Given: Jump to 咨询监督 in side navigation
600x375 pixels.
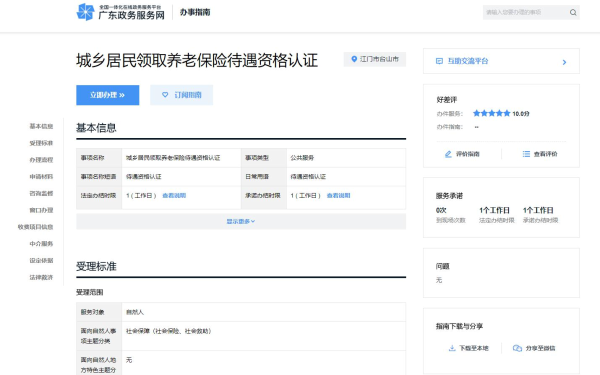Looking at the screenshot, I should point(41,194).
